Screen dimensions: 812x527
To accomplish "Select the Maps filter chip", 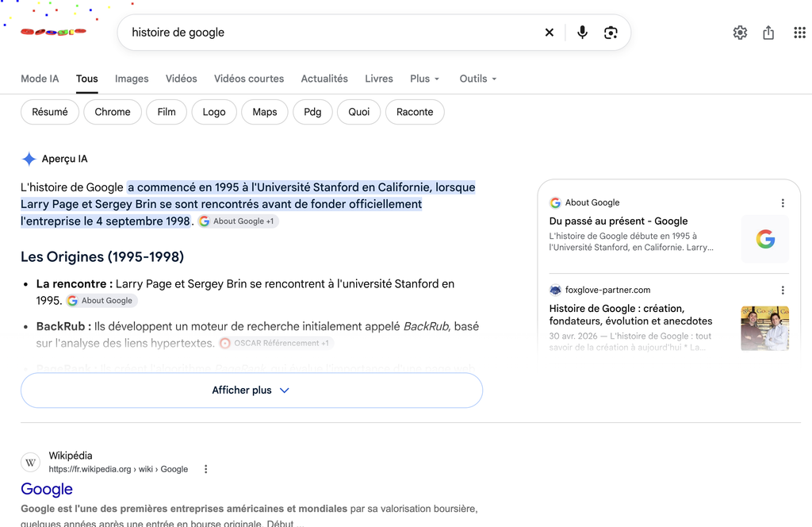I will [265, 112].
